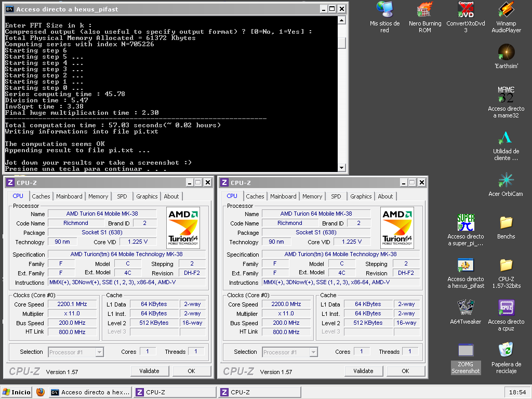
Task: Switch to Caches tab in left CPU-Z
Action: 41,196
